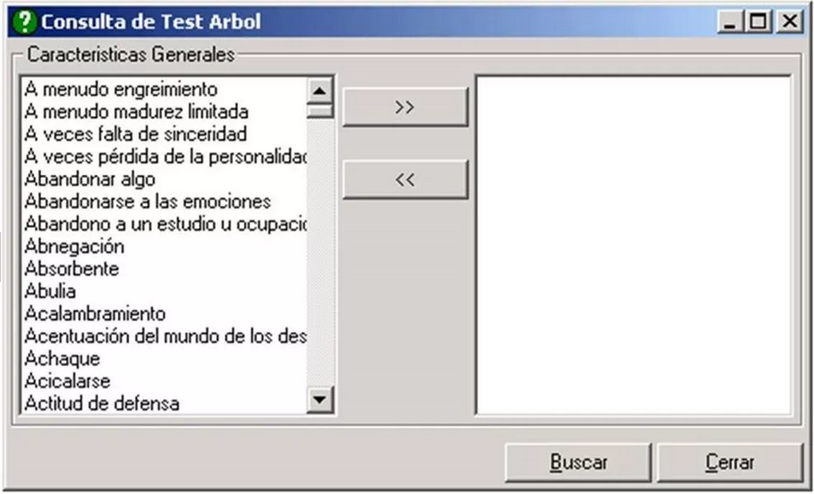Click the Buscar button
Screen dimensions: 814x494
[x=578, y=462]
